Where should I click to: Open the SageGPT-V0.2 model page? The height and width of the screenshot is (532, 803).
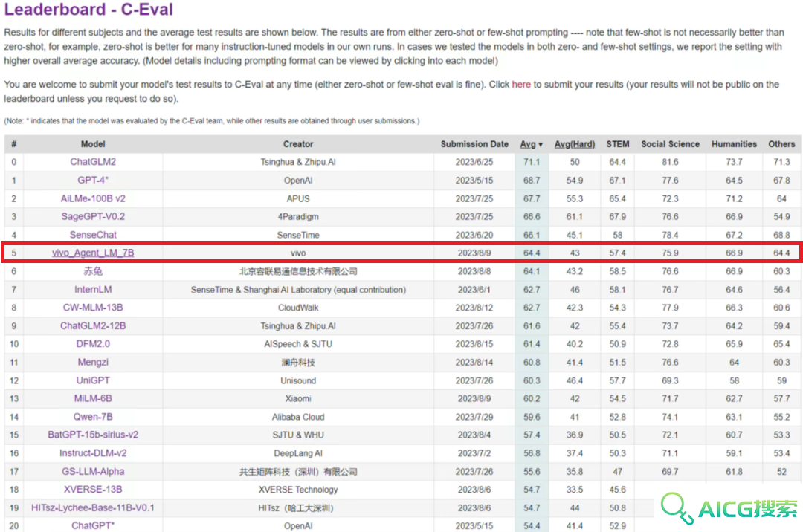(93, 216)
